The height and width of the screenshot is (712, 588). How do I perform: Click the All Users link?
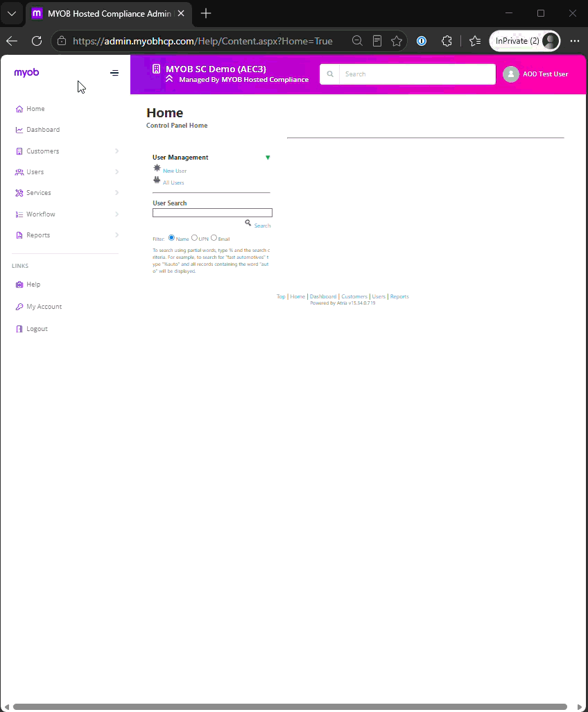click(x=173, y=183)
